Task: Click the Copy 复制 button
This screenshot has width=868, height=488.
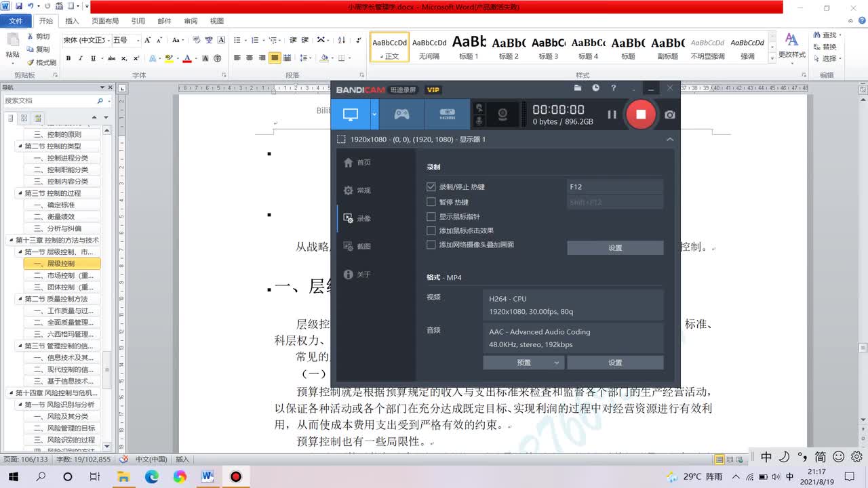Action: click(37, 49)
